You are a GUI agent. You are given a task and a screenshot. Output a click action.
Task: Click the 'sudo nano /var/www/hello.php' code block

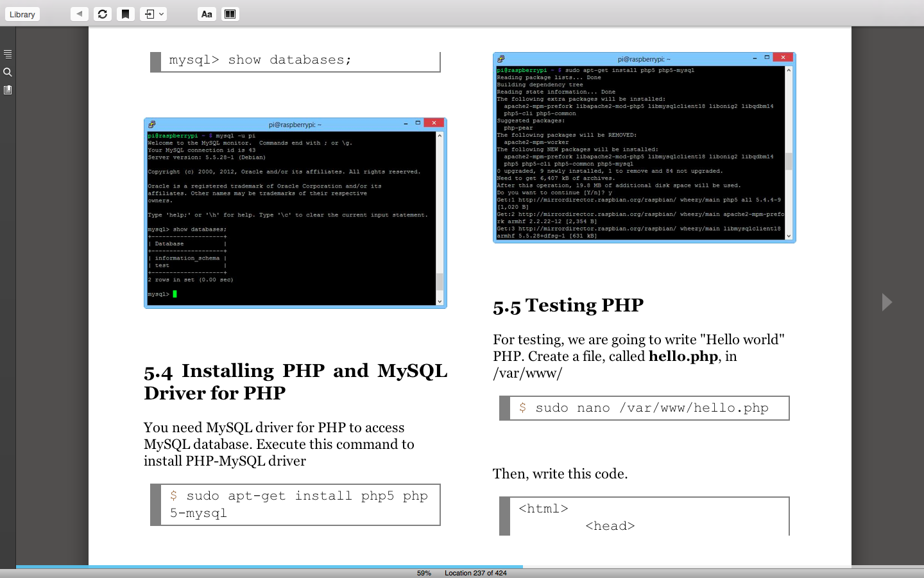coord(644,408)
